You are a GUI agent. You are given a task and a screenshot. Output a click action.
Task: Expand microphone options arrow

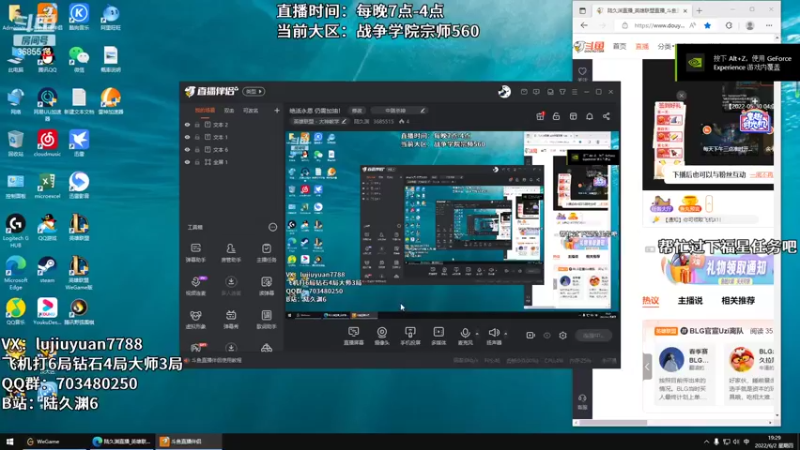[x=477, y=334]
